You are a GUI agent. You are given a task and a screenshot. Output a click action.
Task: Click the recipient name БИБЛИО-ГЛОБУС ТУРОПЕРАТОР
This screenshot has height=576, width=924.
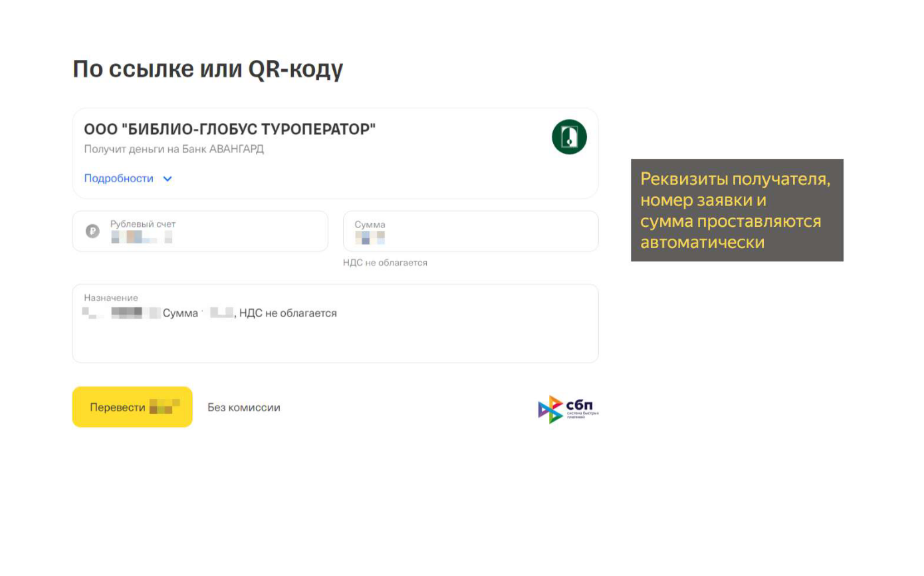(229, 130)
